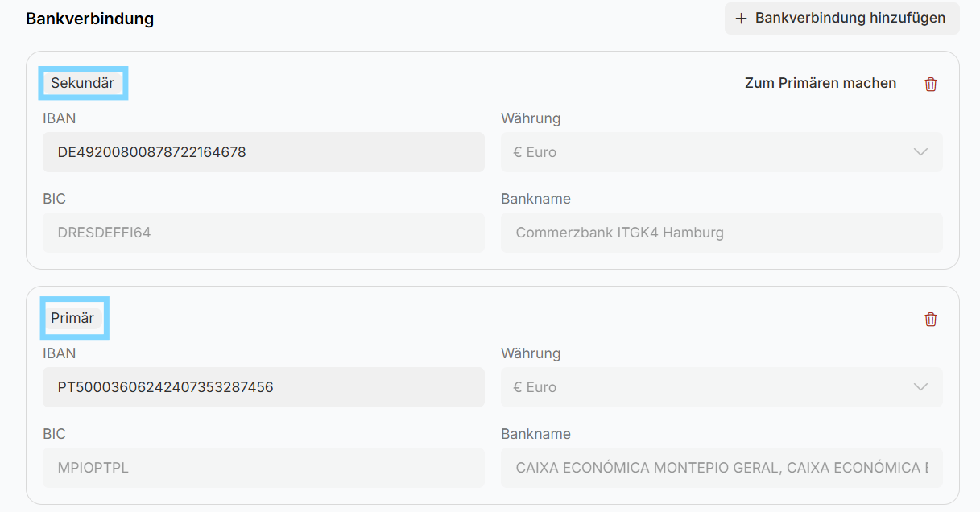Click the Bankverbindung section heading
980x512 pixels.
(89, 19)
